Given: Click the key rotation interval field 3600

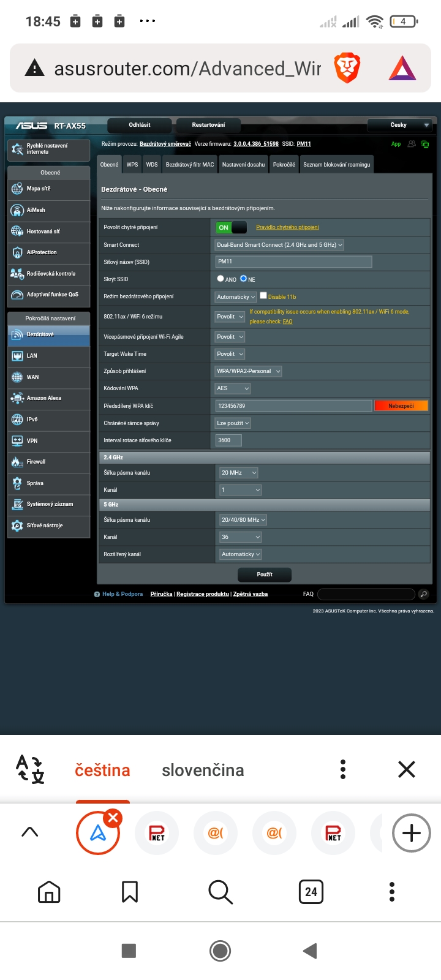Looking at the screenshot, I should pyautogui.click(x=228, y=440).
